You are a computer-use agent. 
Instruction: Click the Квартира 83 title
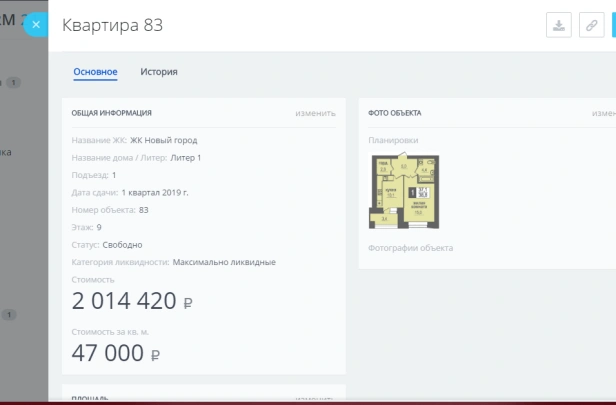[x=112, y=26]
